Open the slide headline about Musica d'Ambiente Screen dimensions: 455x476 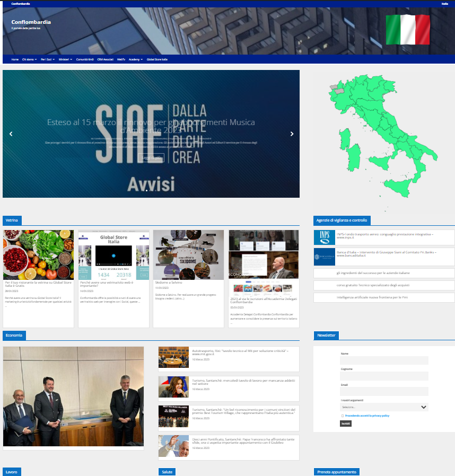[151, 126]
